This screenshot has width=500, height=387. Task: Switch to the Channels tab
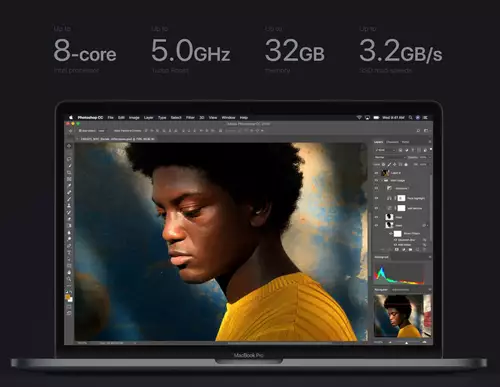(x=392, y=142)
